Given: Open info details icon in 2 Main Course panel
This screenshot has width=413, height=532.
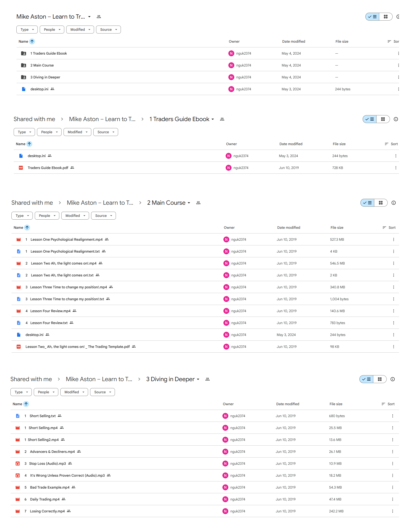Looking at the screenshot, I should click(x=394, y=203).
